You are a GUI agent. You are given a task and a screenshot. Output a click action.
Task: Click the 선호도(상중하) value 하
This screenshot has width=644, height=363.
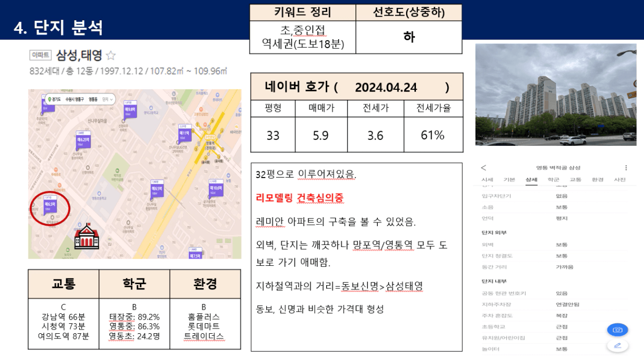(409, 37)
